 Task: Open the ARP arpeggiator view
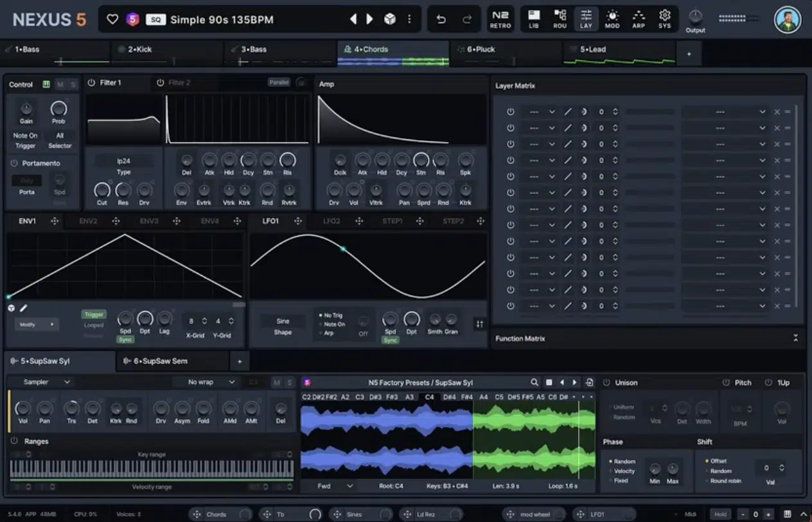639,19
